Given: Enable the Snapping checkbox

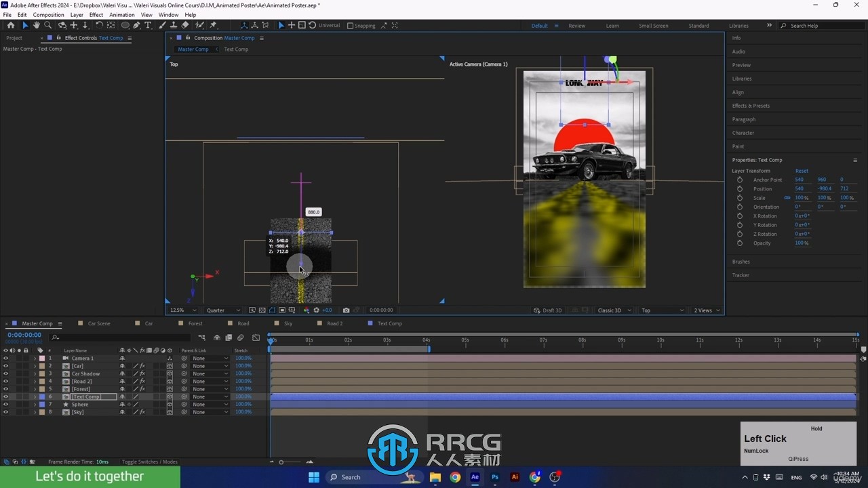Looking at the screenshot, I should tap(350, 26).
